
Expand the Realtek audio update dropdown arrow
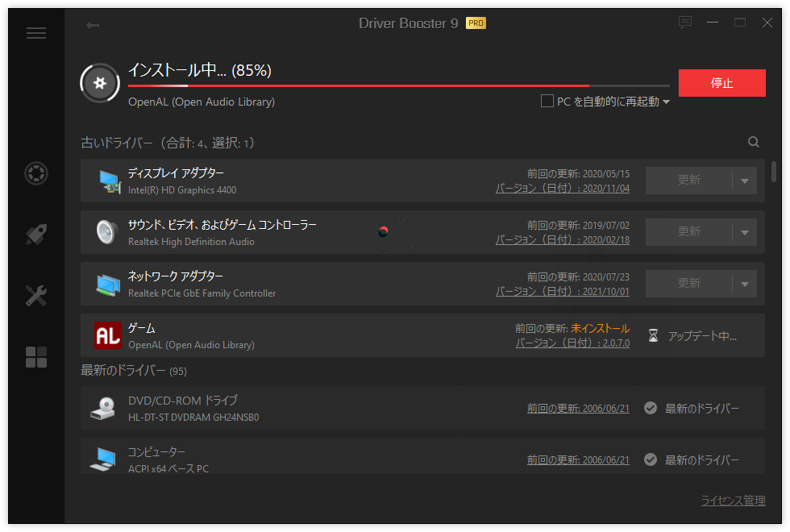pyautogui.click(x=745, y=232)
